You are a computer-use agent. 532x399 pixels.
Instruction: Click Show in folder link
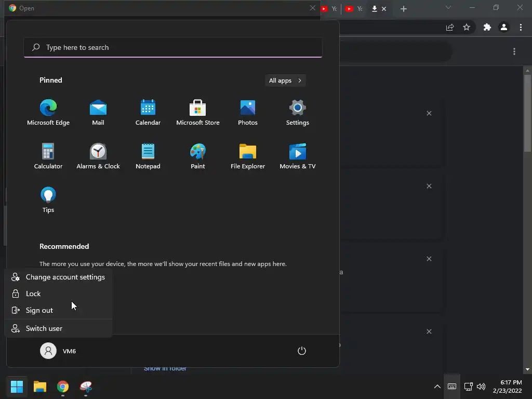(x=165, y=369)
